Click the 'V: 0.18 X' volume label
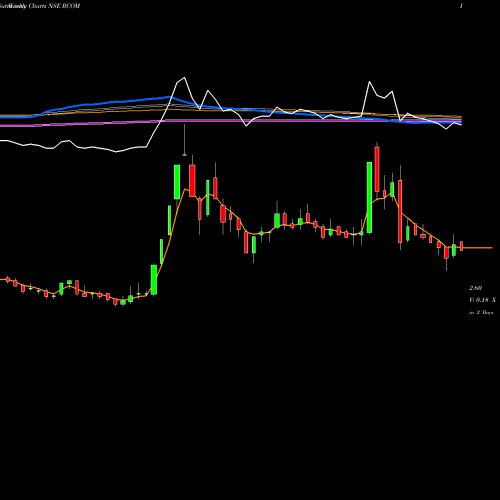This screenshot has width=500, height=500. pos(482,300)
